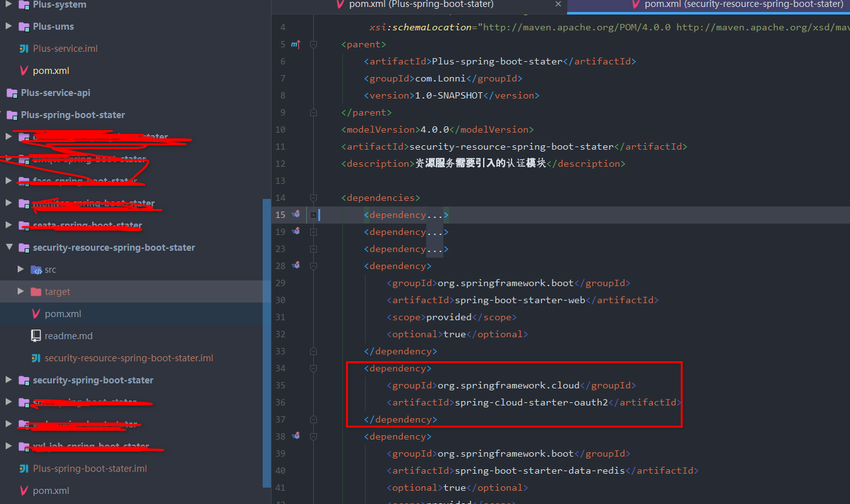The height and width of the screenshot is (504, 850).
Task: Click the Plus-service-api module folder icon
Action: click(x=11, y=93)
